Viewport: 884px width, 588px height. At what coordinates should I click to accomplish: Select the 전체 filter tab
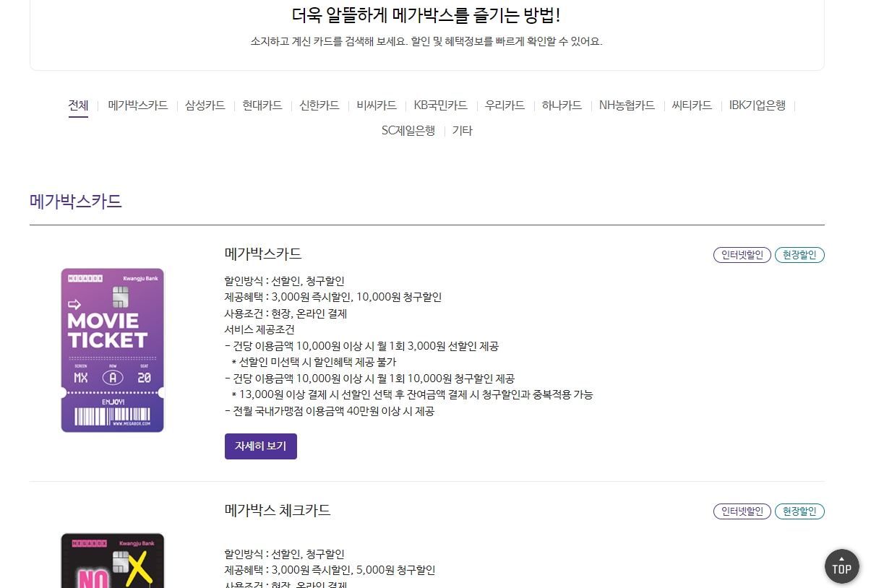tap(78, 105)
